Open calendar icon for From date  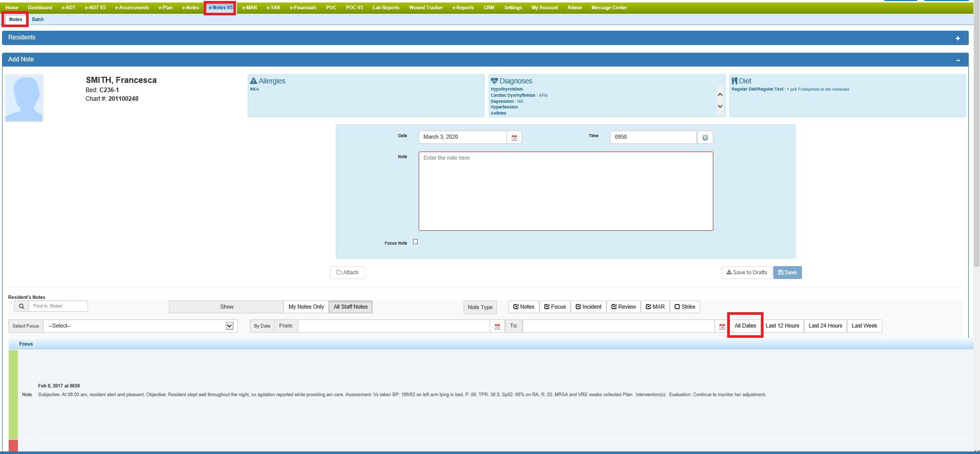497,327
